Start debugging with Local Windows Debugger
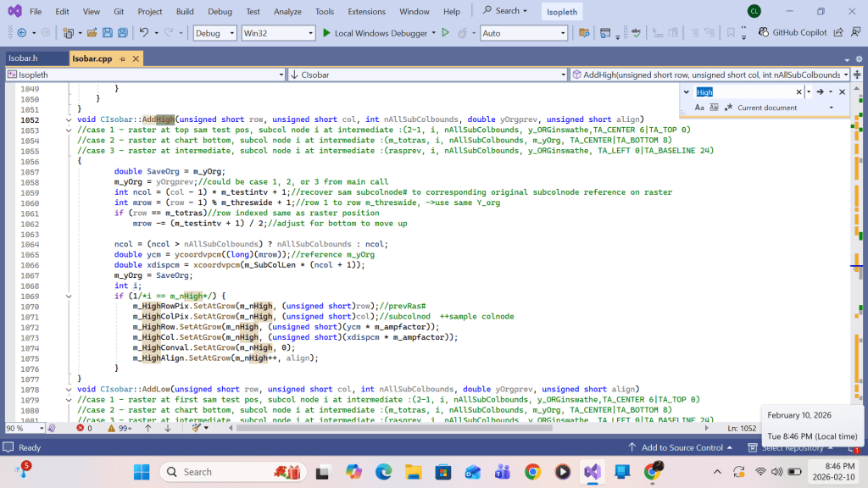Viewport: 868px width, 488px height. pos(374,33)
